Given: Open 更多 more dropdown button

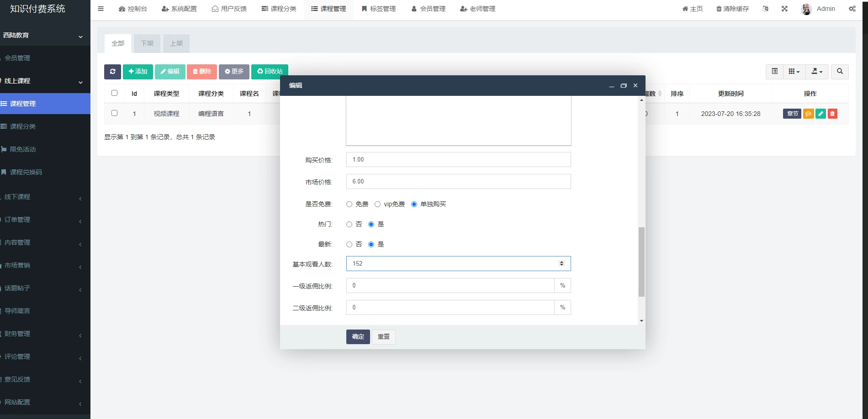Looking at the screenshot, I should pyautogui.click(x=234, y=72).
